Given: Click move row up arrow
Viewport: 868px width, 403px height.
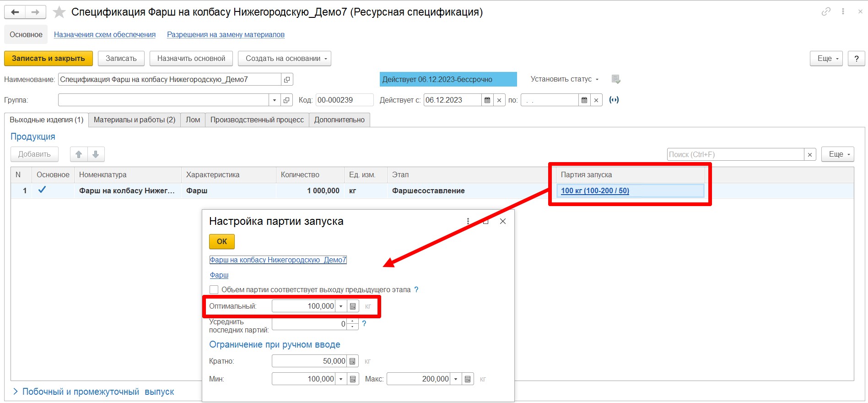Looking at the screenshot, I should (79, 154).
